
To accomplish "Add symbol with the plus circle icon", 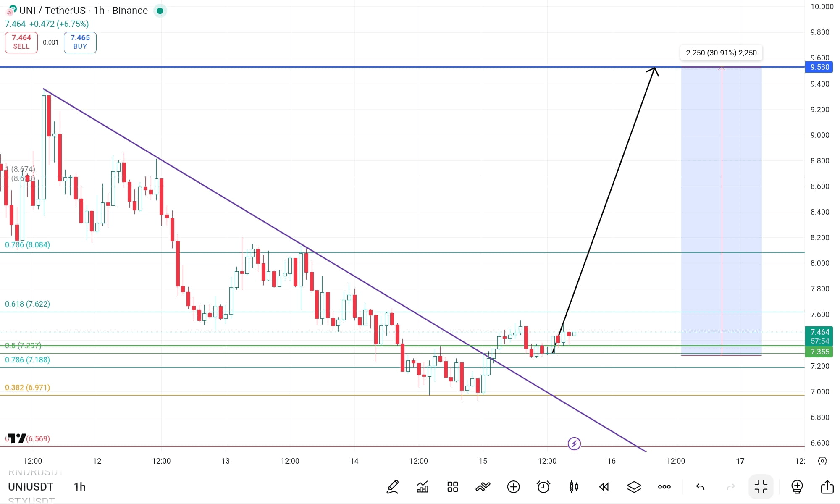I will pyautogui.click(x=513, y=487).
